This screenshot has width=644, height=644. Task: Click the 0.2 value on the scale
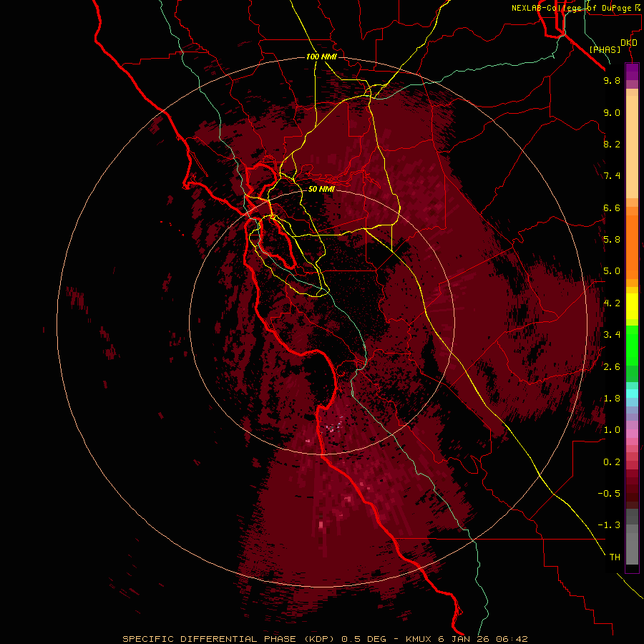coord(612,462)
